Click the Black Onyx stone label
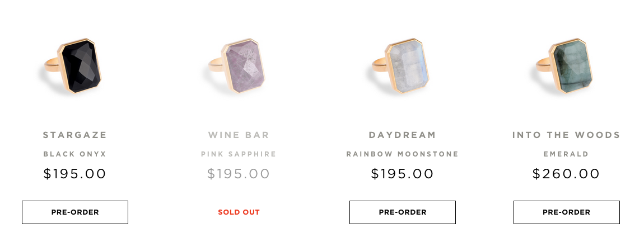Image resolution: width=644 pixels, height=242 pixels. click(75, 154)
